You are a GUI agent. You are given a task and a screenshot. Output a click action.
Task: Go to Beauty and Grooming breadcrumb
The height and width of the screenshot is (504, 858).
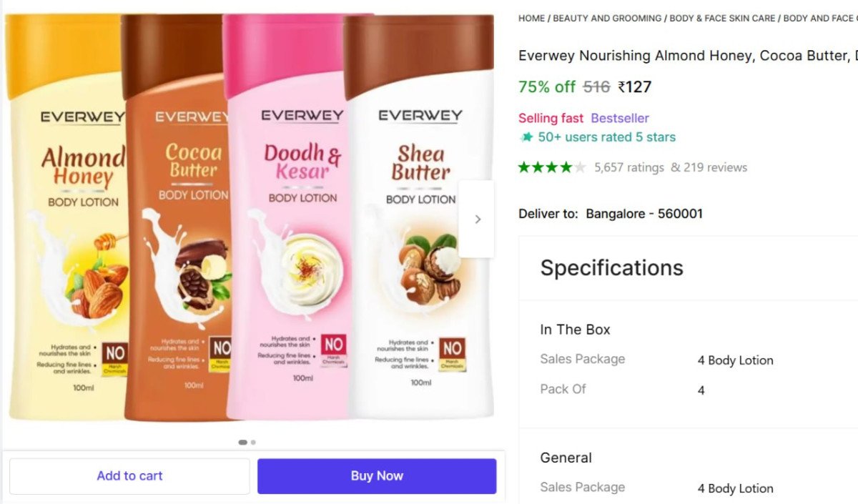(607, 19)
